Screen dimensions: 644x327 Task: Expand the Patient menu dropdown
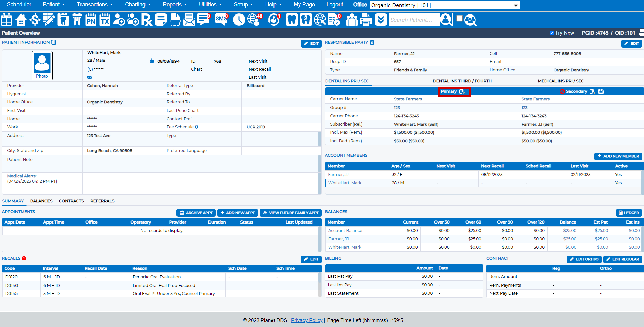pyautogui.click(x=54, y=5)
